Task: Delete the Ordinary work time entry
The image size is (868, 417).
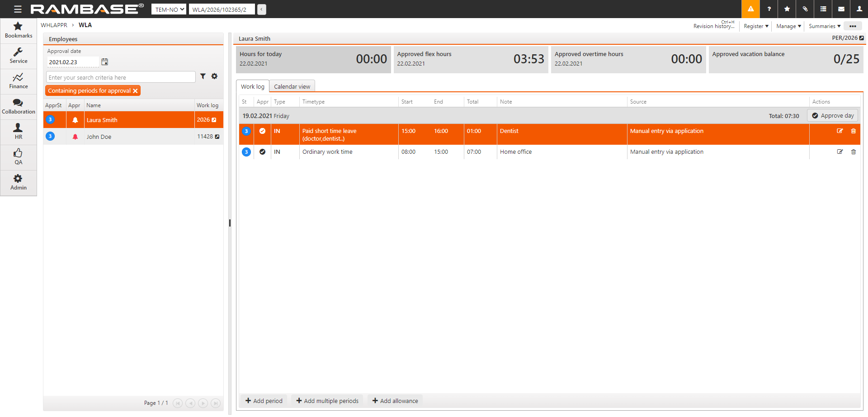Action: pos(854,152)
